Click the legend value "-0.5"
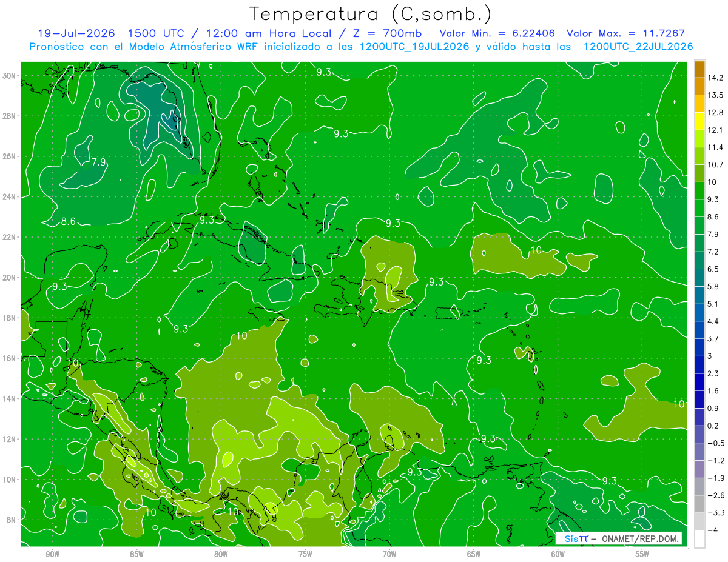728x562 pixels. coord(715,443)
